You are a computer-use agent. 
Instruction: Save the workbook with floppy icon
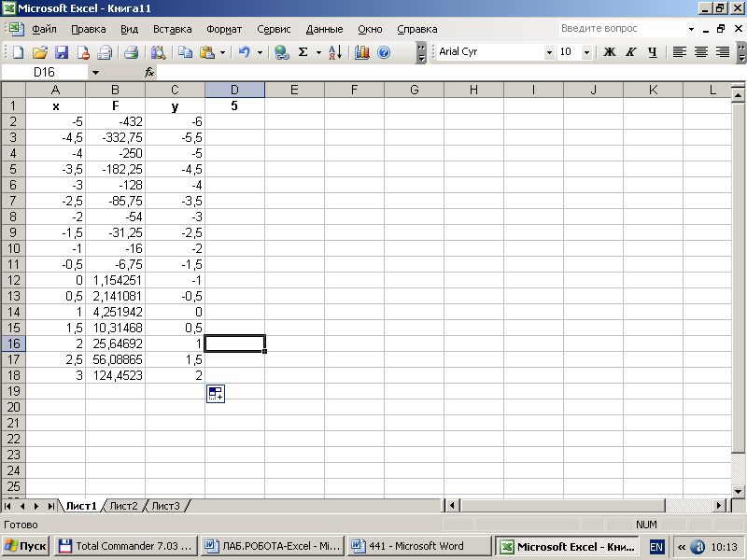tap(62, 52)
